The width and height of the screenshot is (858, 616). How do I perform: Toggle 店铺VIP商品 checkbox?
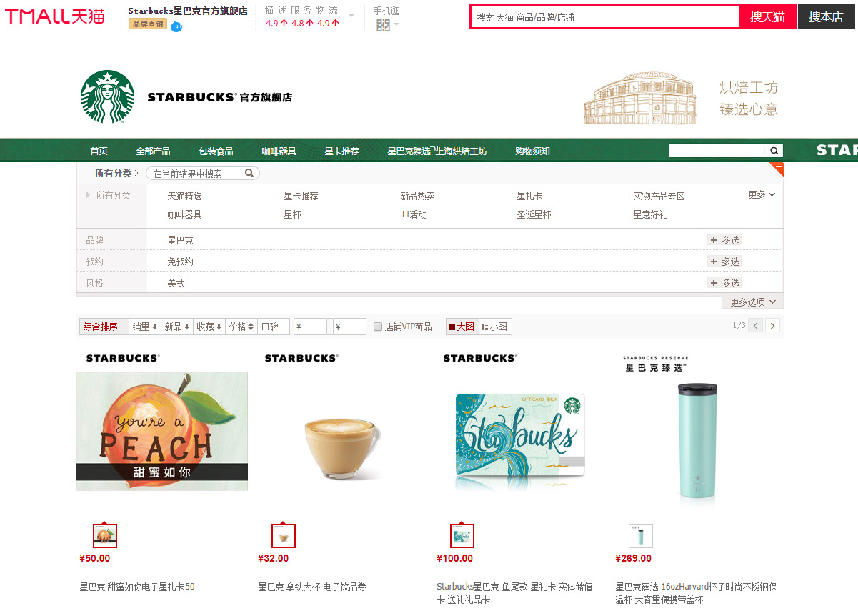379,327
